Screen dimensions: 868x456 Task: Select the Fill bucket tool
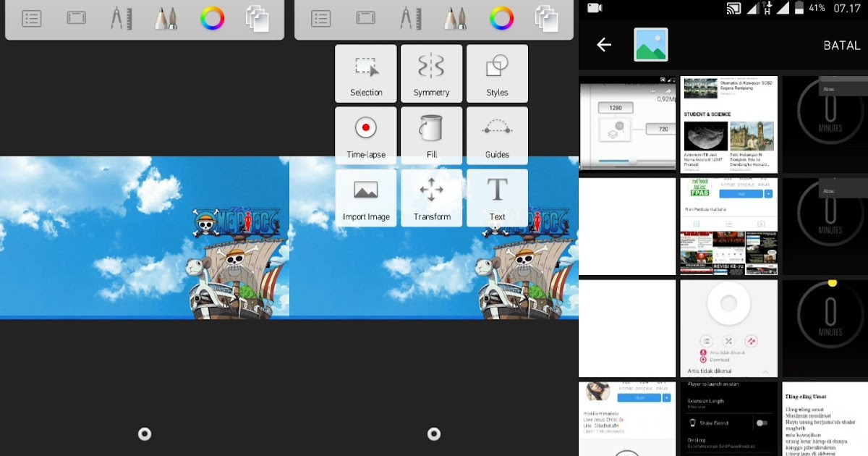(x=432, y=135)
